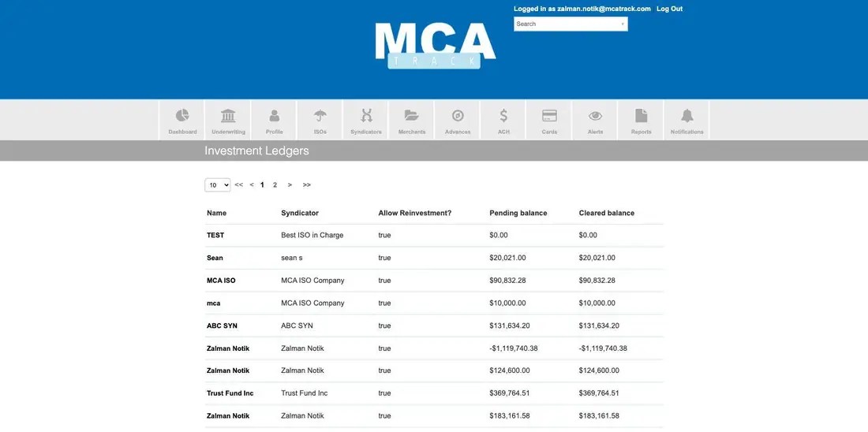The image size is (868, 432).
Task: Open the ABC SYN ledger name
Action: coord(222,326)
